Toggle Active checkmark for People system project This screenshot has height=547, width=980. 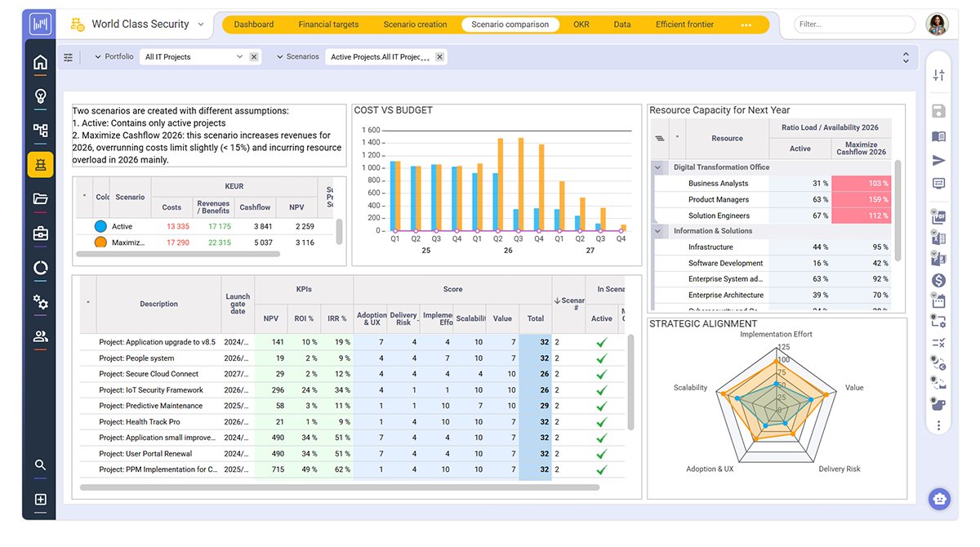pos(602,358)
